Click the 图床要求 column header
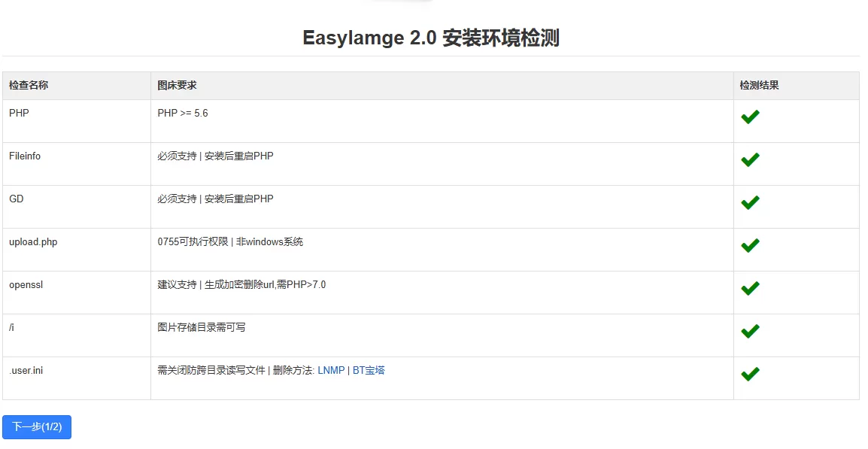Viewport: 868px width, 449px height. coord(177,86)
